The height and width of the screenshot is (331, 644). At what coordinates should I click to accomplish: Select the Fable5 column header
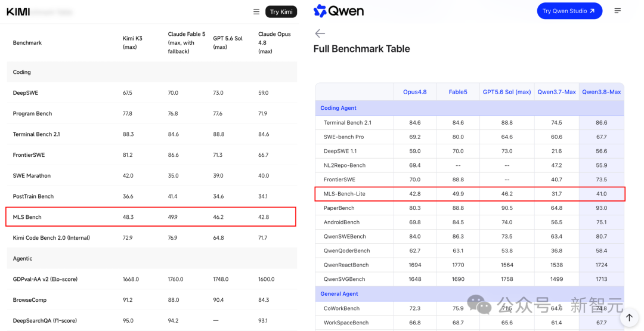pyautogui.click(x=458, y=92)
